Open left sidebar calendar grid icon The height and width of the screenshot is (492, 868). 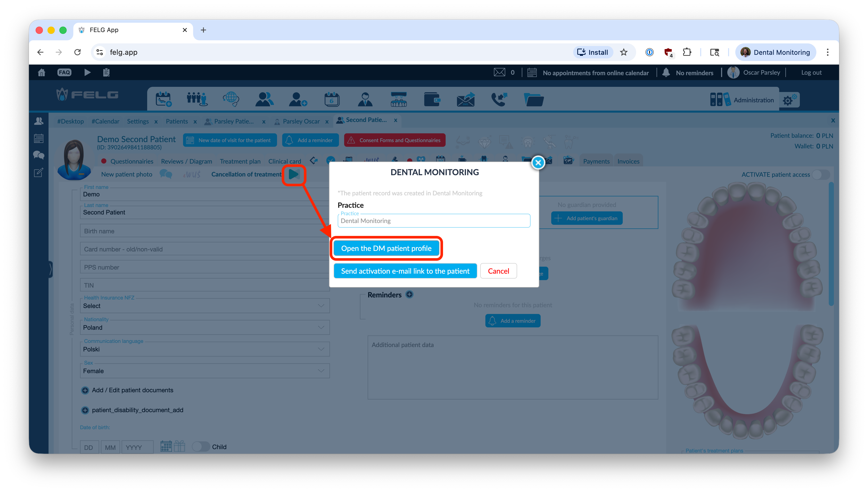(38, 138)
